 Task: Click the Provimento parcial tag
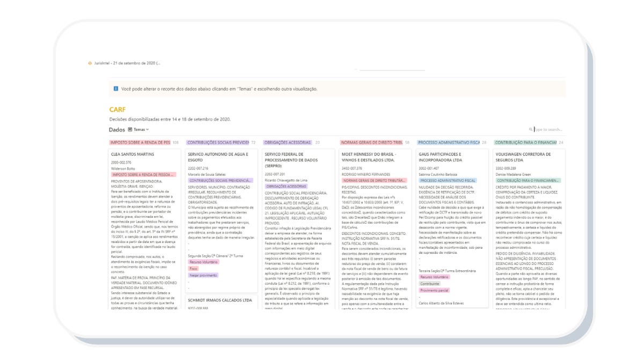[x=434, y=290]
